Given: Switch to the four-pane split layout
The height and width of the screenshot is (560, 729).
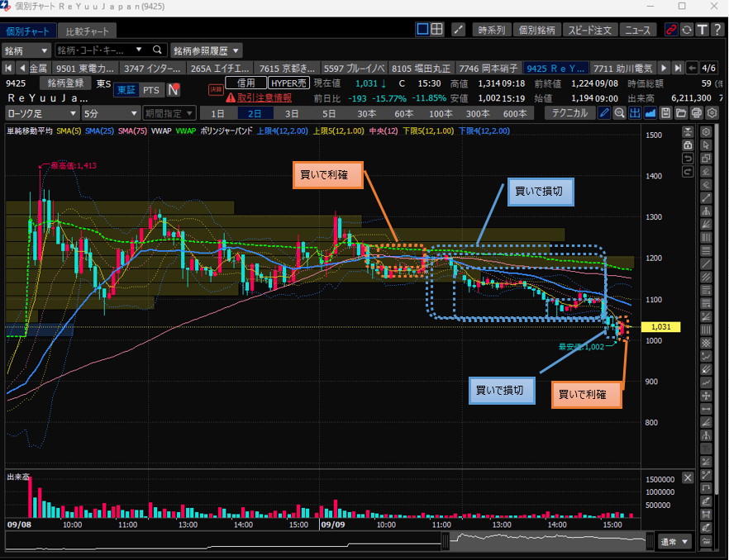Looking at the screenshot, I should click(x=438, y=31).
